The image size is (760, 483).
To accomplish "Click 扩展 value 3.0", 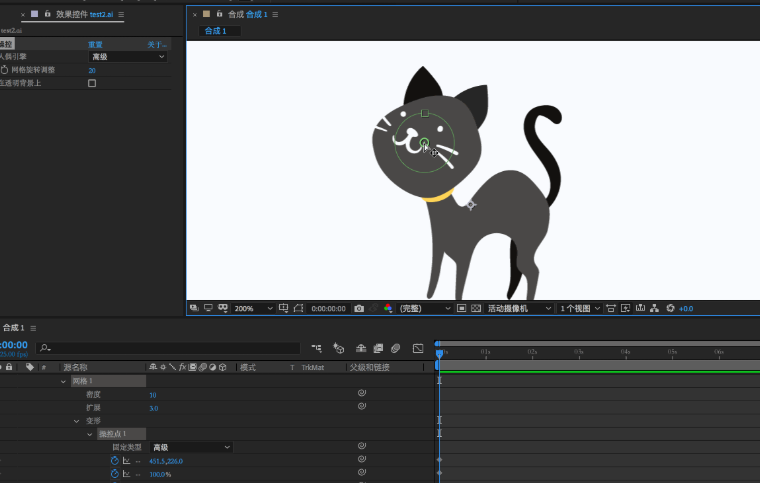I will [154, 408].
